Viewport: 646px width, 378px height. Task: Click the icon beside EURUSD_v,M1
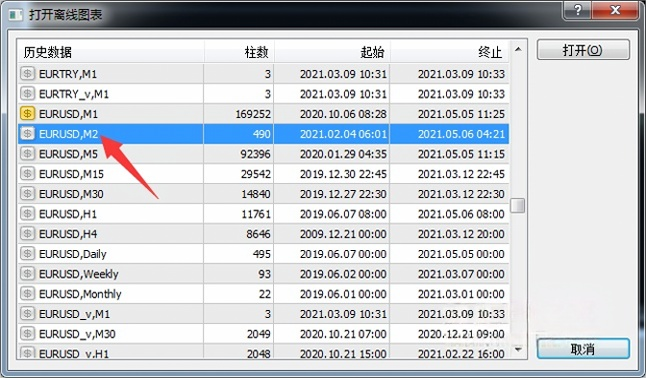(x=28, y=314)
